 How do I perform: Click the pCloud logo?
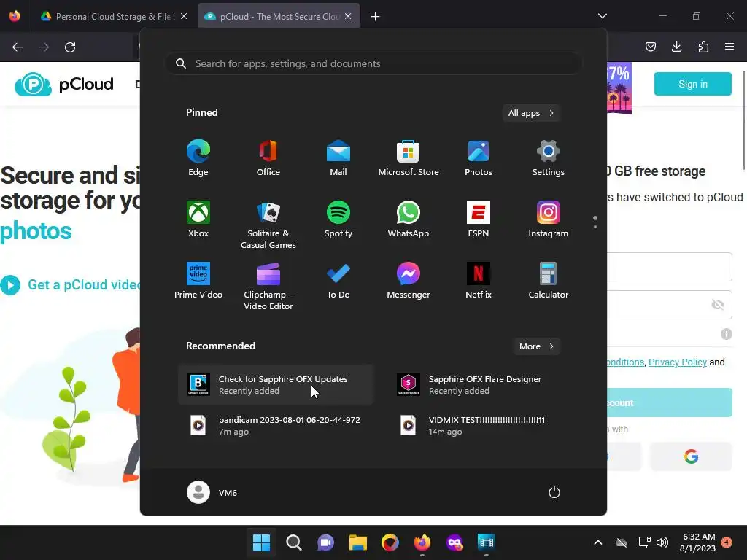(x=64, y=85)
